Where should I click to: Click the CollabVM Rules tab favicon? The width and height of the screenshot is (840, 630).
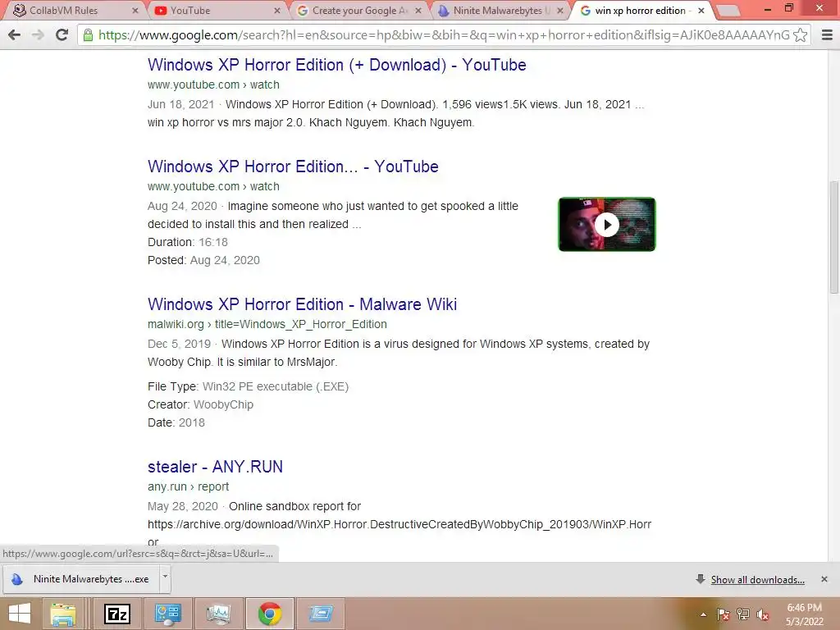pyautogui.click(x=20, y=10)
